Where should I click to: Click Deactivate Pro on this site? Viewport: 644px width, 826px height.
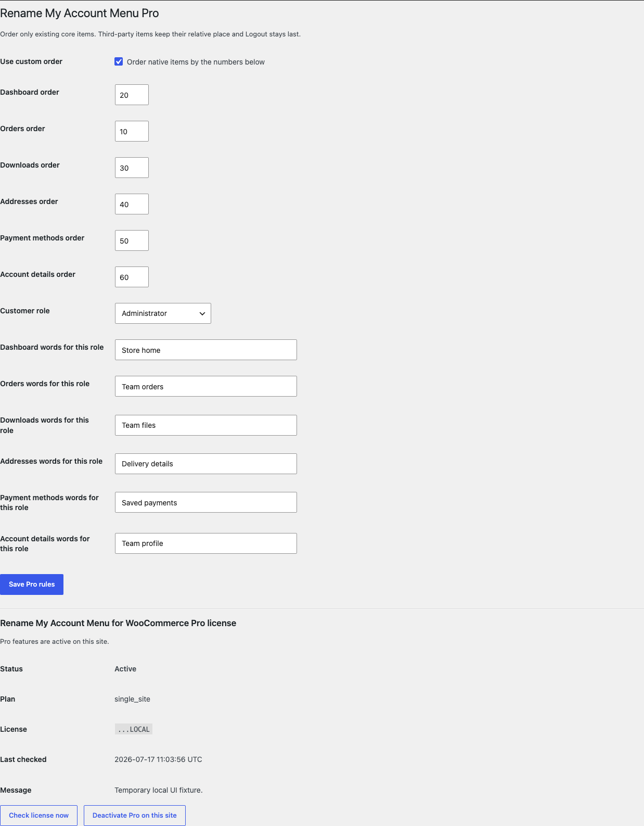click(x=135, y=816)
